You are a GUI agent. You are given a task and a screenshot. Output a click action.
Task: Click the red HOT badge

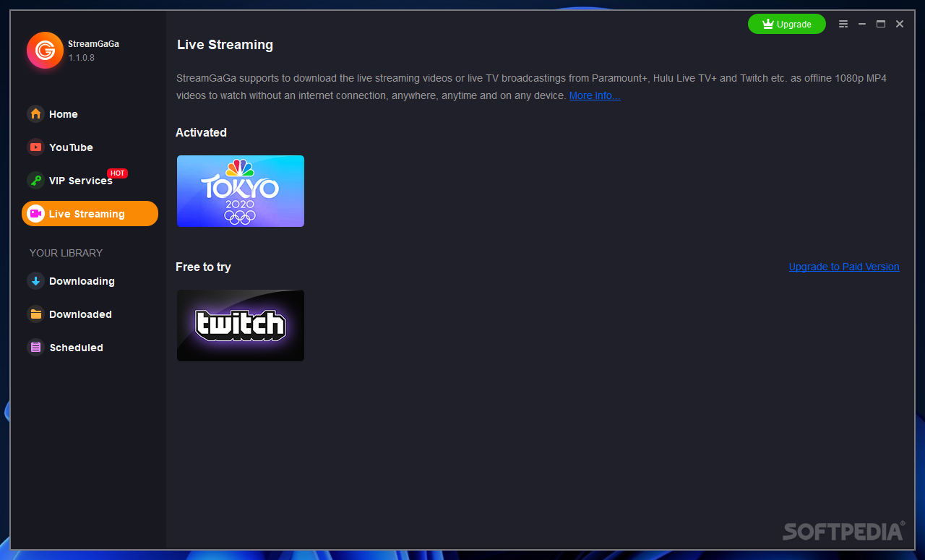pos(117,173)
